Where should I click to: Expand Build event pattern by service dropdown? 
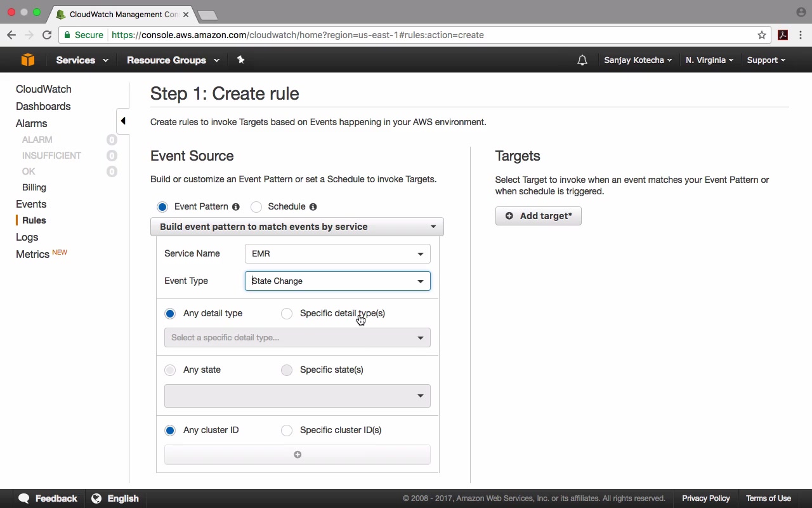tap(296, 227)
